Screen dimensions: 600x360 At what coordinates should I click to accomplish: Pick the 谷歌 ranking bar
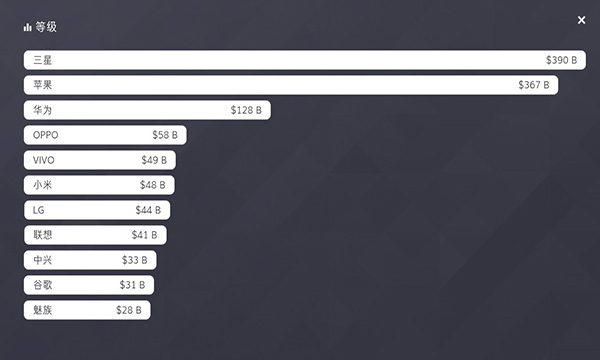(89, 285)
